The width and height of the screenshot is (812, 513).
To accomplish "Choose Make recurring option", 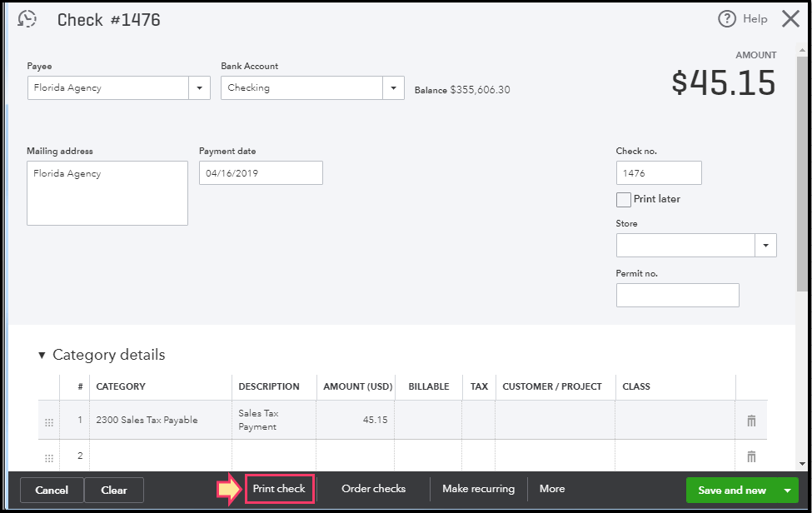I will 478,489.
